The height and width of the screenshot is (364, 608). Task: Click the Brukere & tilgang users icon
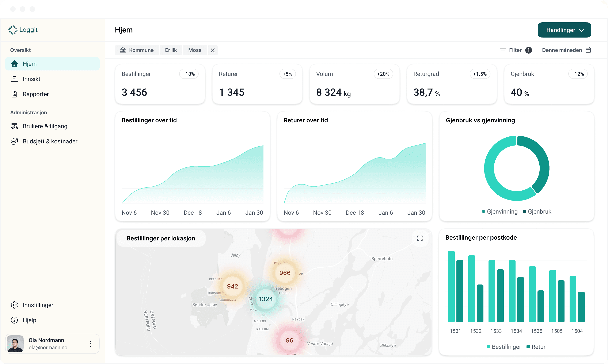point(14,126)
